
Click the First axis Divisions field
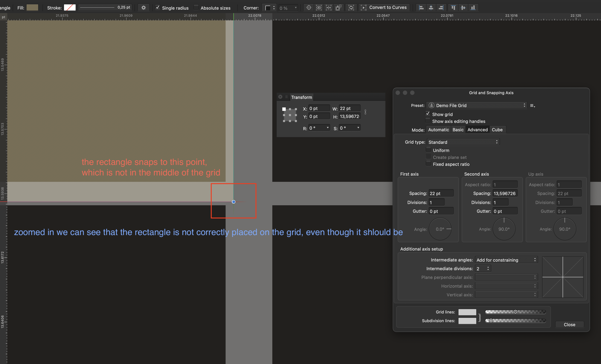436,202
